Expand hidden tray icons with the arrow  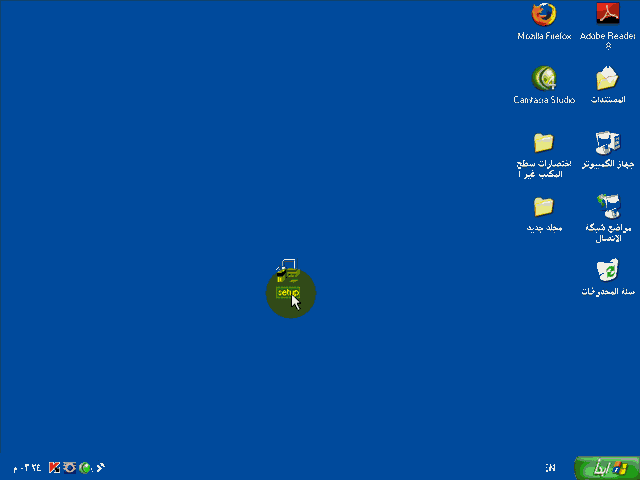point(101,467)
